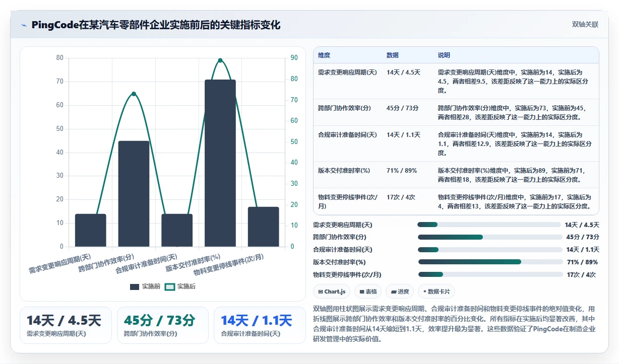Click the 合规审计准备时间 progress bar
This screenshot has width=619, height=364.
(490, 250)
